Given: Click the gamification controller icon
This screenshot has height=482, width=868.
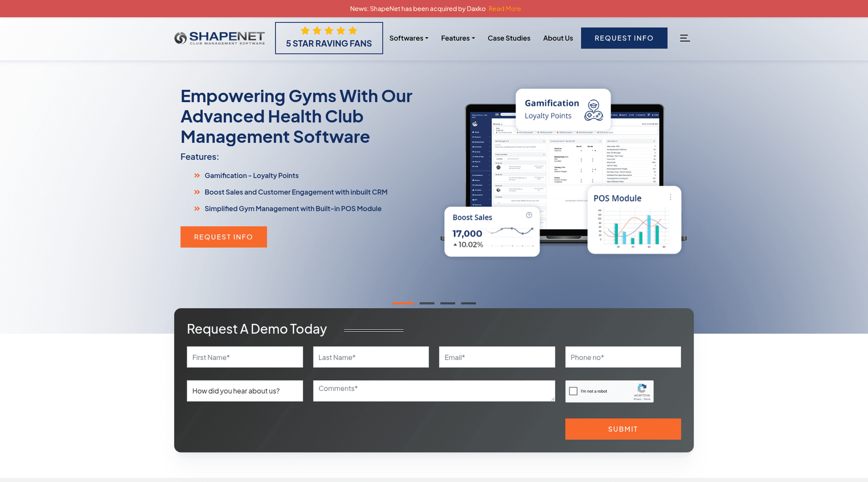Looking at the screenshot, I should (x=594, y=110).
